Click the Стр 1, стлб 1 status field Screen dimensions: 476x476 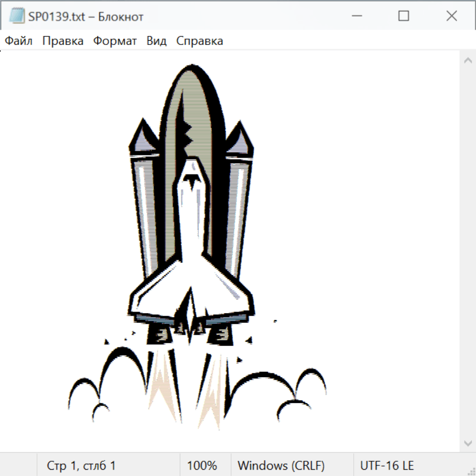click(81, 465)
